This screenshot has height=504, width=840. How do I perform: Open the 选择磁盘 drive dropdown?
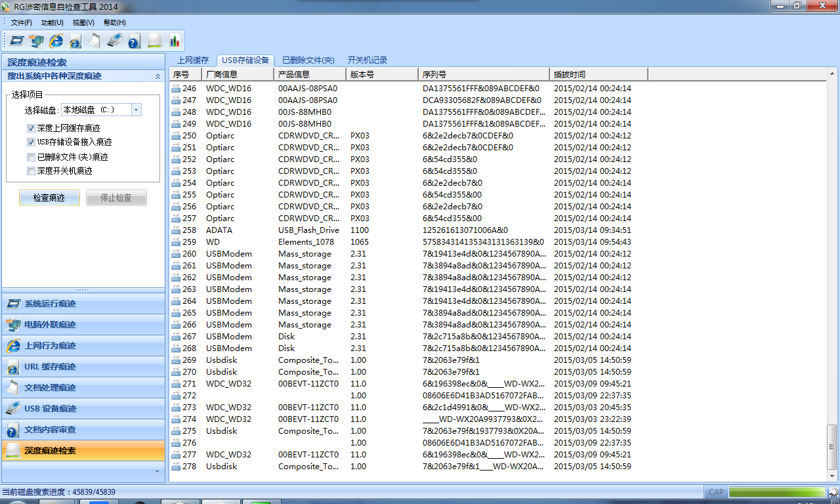(136, 110)
